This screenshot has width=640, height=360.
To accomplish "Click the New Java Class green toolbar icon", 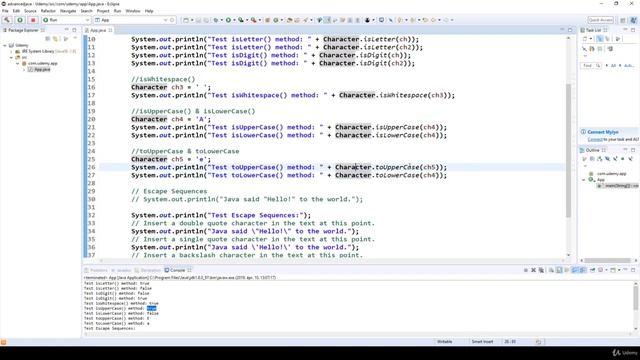I will pyautogui.click(x=276, y=20).
